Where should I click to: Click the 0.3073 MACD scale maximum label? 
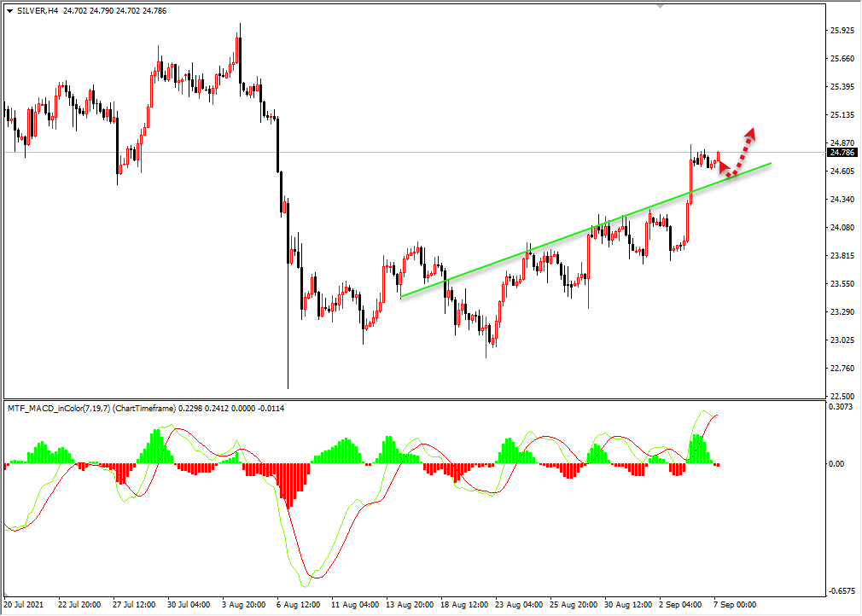pyautogui.click(x=841, y=407)
